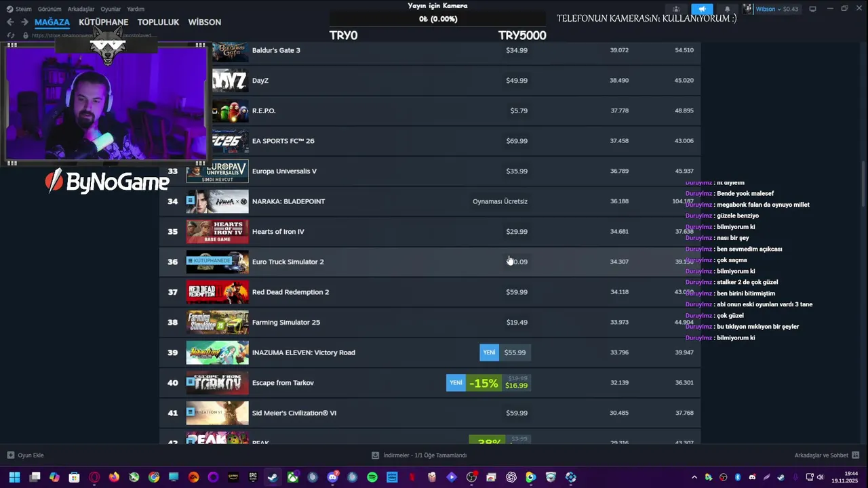
Task: Open the DayZ game row
Action: pyautogui.click(x=429, y=81)
